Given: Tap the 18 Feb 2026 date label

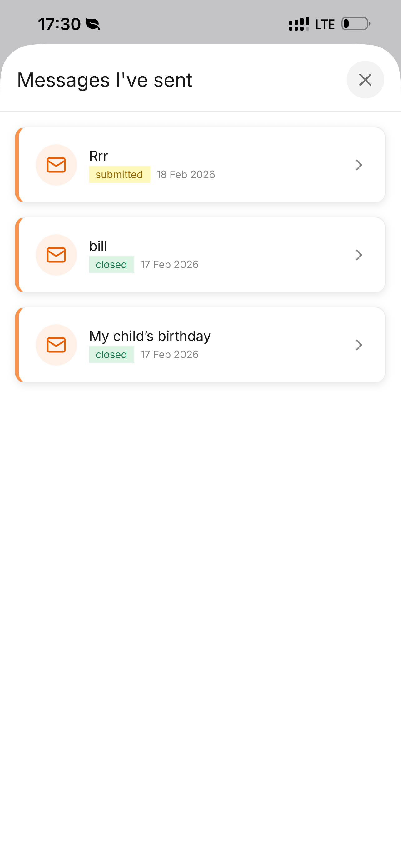Looking at the screenshot, I should point(186,175).
